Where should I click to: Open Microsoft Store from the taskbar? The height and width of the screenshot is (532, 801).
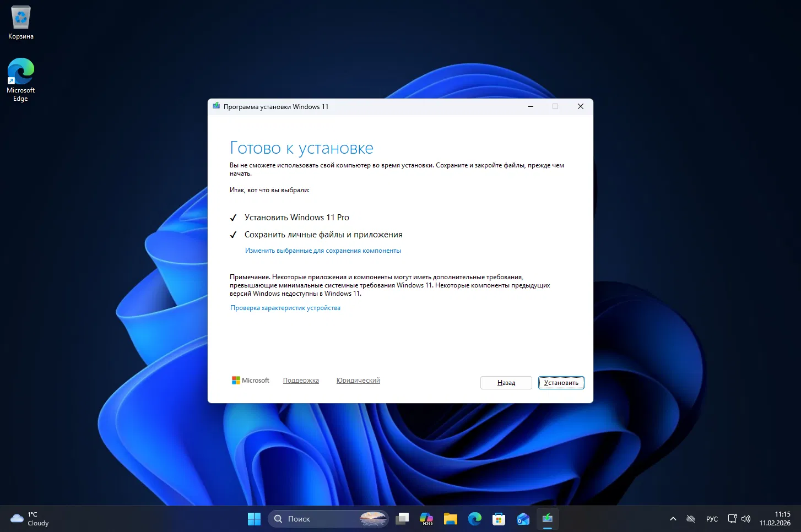point(499,519)
